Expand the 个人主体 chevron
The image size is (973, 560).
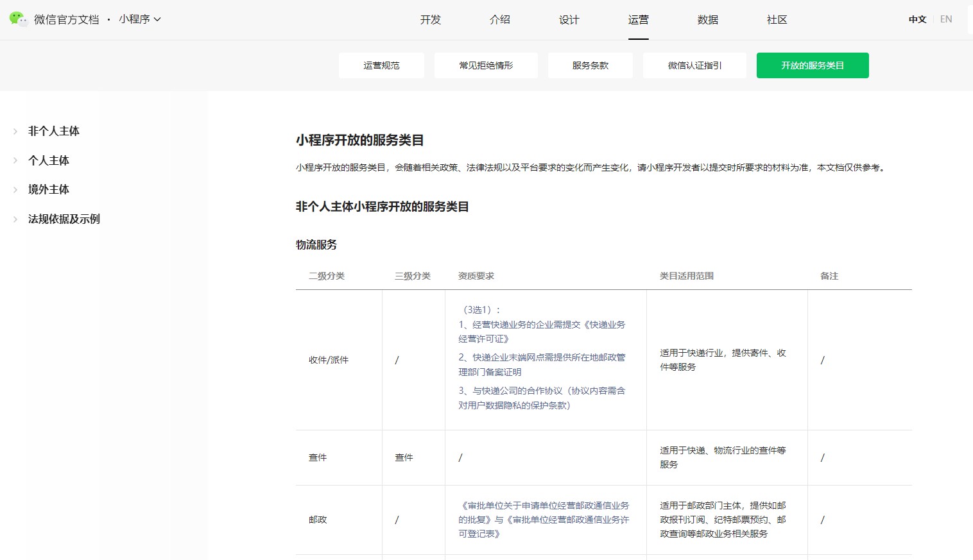point(15,160)
